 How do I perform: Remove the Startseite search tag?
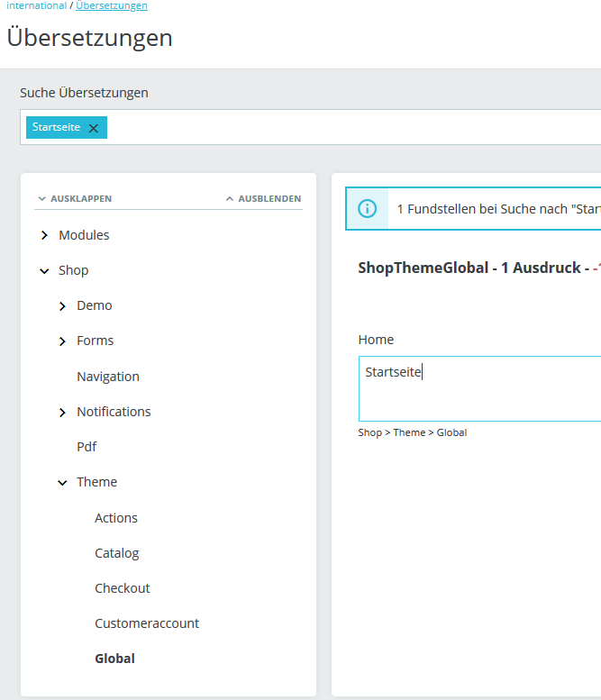pos(93,128)
